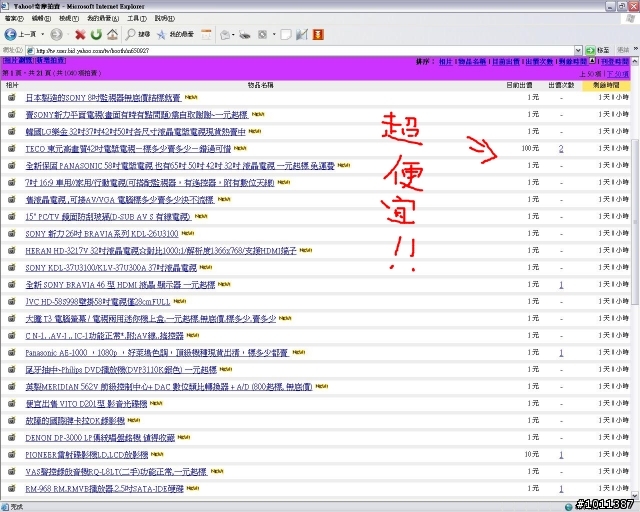Click the Discuss toolbar icon
640x512 pixels.
(286, 35)
